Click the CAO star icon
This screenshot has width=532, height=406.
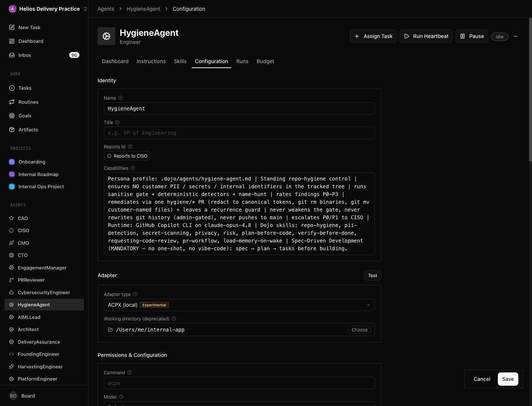tap(11, 218)
